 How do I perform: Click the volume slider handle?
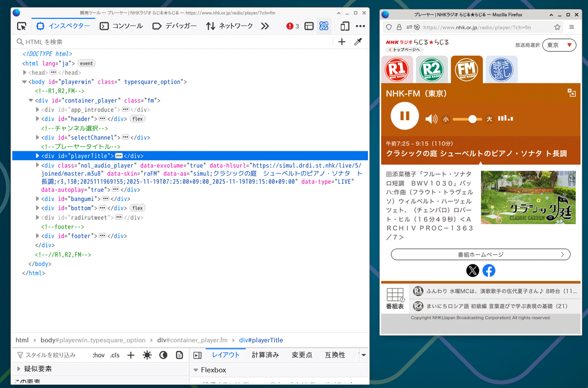[472, 119]
